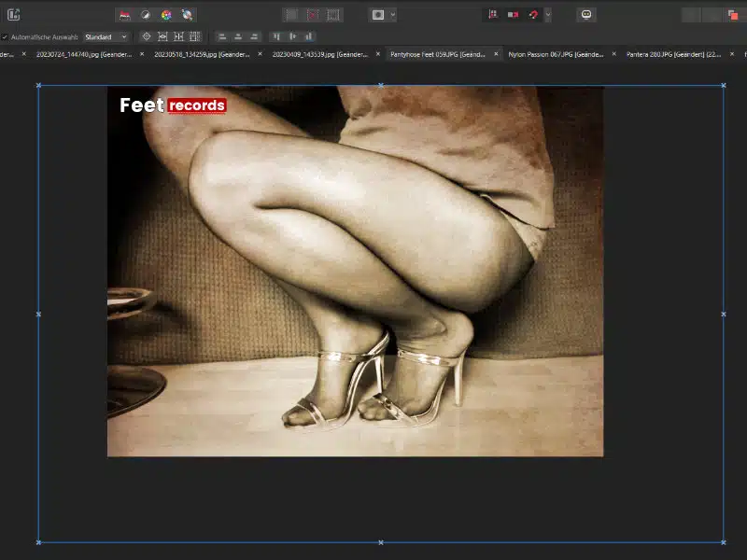The height and width of the screenshot is (560, 747).
Task: Click the align left icon
Action: [222, 36]
